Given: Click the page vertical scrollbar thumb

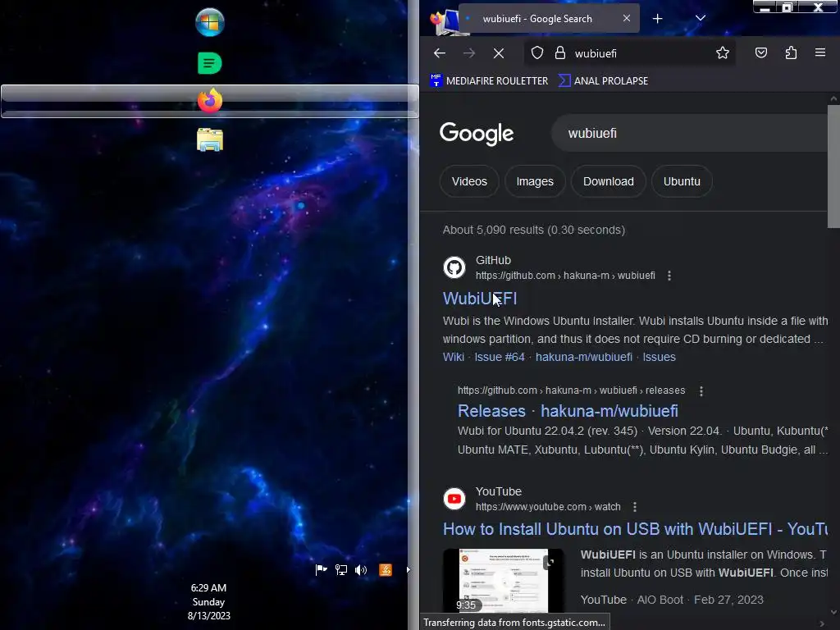Looking at the screenshot, I should coord(833,166).
